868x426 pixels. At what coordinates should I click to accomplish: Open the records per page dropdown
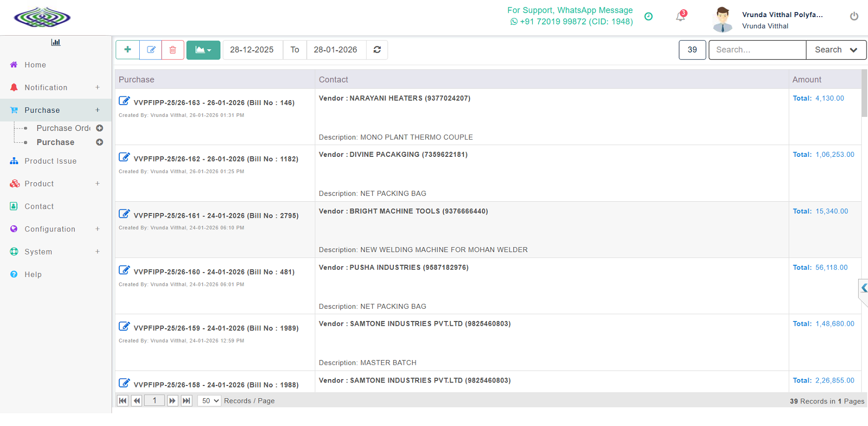click(210, 401)
